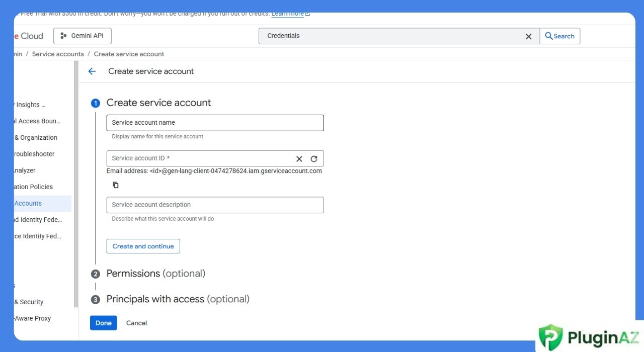Focus the Service account name input
The image size is (644, 352).
click(x=215, y=123)
